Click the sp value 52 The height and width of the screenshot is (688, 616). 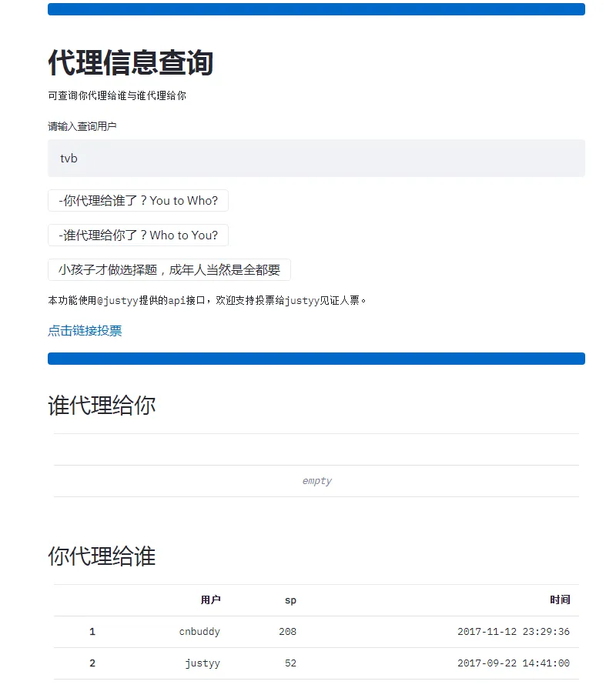pos(290,663)
